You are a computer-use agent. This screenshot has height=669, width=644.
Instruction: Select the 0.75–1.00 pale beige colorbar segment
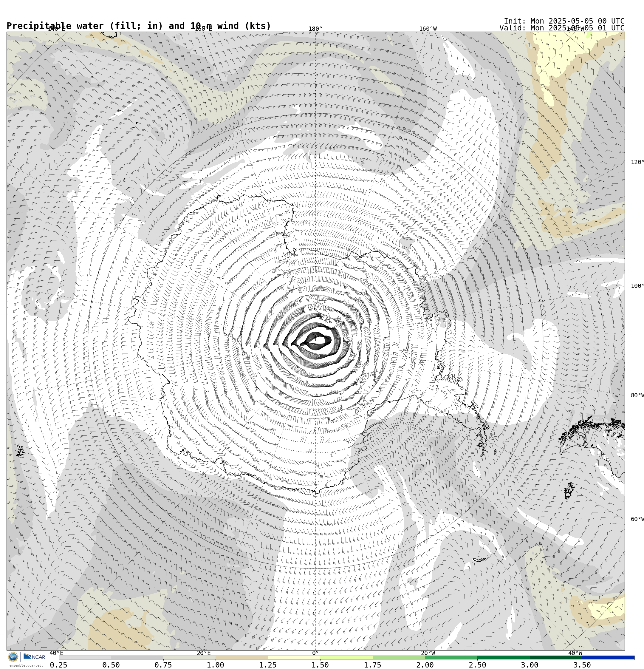click(x=189, y=657)
